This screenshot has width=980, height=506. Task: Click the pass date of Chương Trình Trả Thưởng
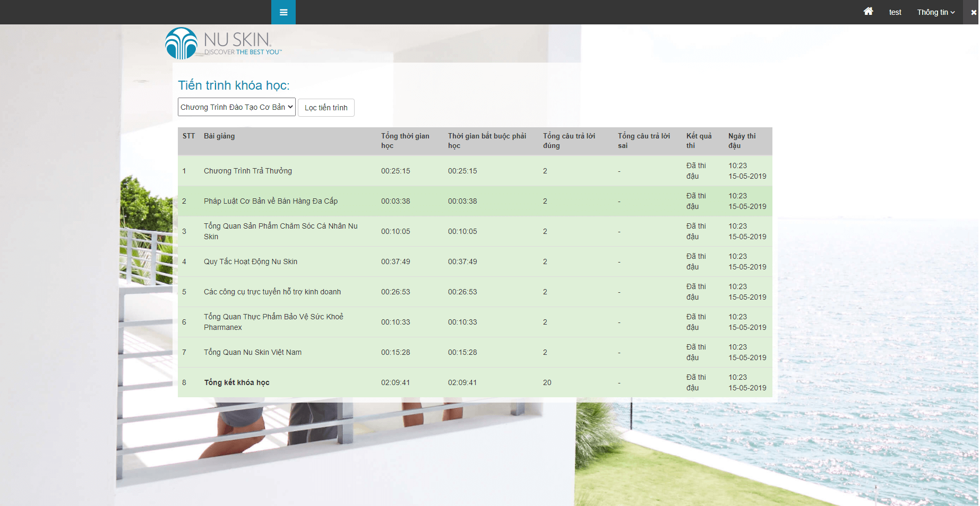point(747,171)
